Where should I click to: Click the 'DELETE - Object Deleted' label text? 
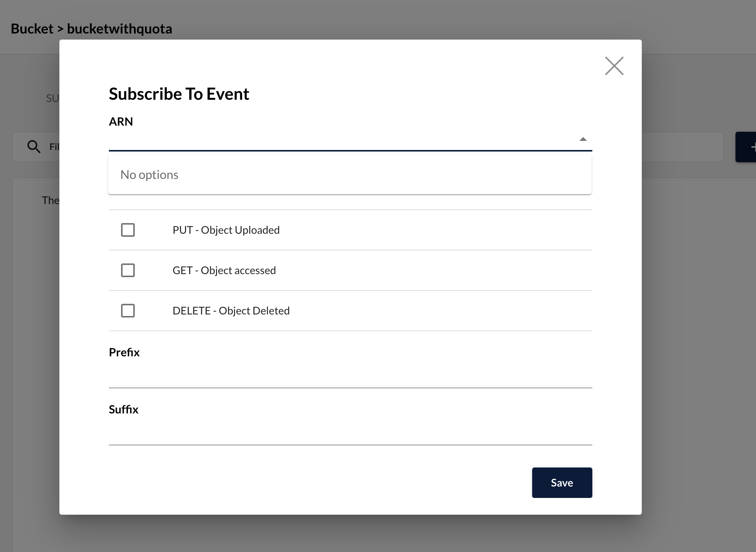coord(231,311)
